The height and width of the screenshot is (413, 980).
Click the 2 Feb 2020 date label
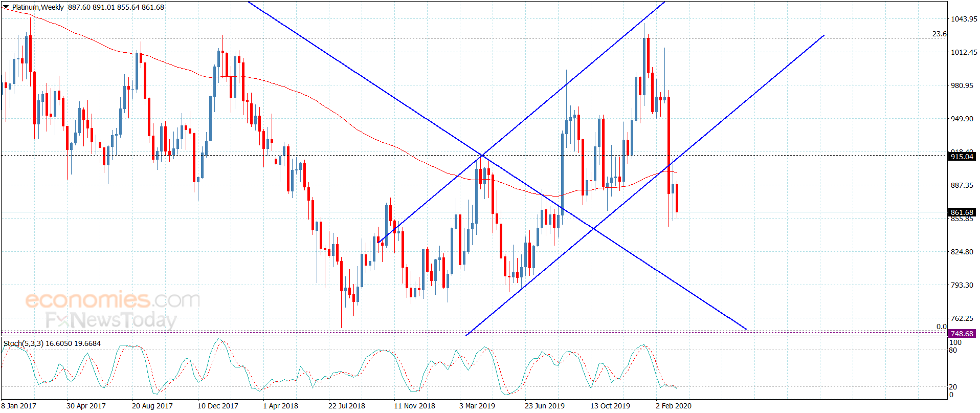[674, 406]
